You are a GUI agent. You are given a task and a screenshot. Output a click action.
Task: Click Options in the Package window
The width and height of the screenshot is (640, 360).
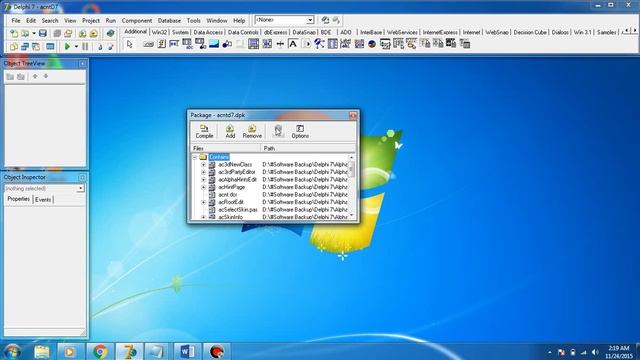pos(300,131)
